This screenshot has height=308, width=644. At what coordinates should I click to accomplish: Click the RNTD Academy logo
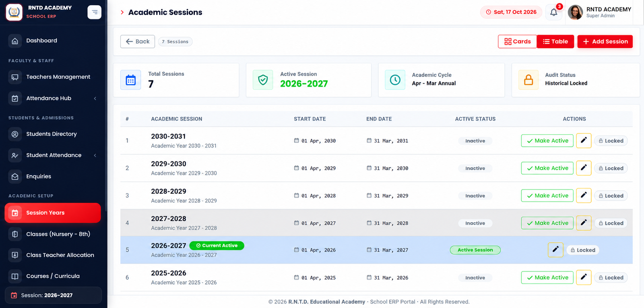coord(14,12)
